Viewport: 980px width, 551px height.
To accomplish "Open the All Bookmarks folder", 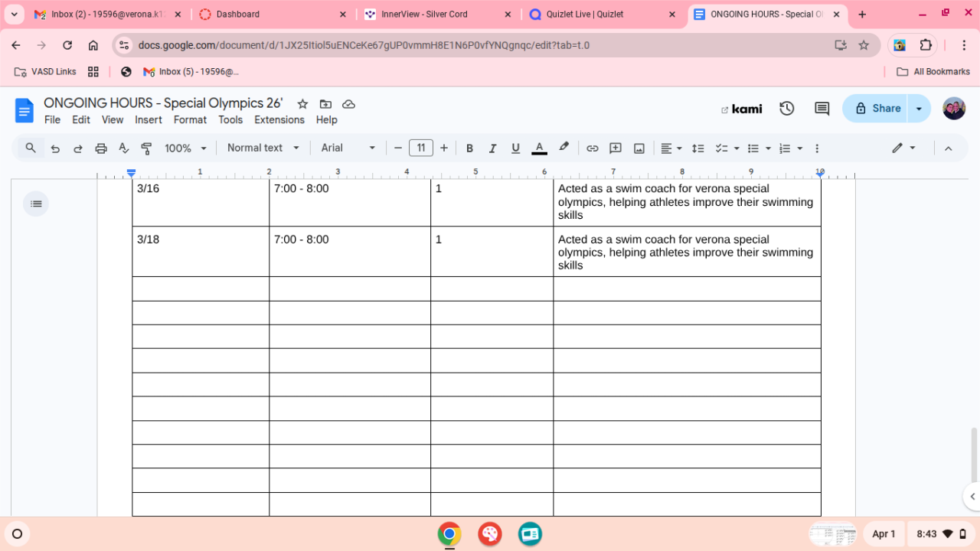I will pos(933,72).
